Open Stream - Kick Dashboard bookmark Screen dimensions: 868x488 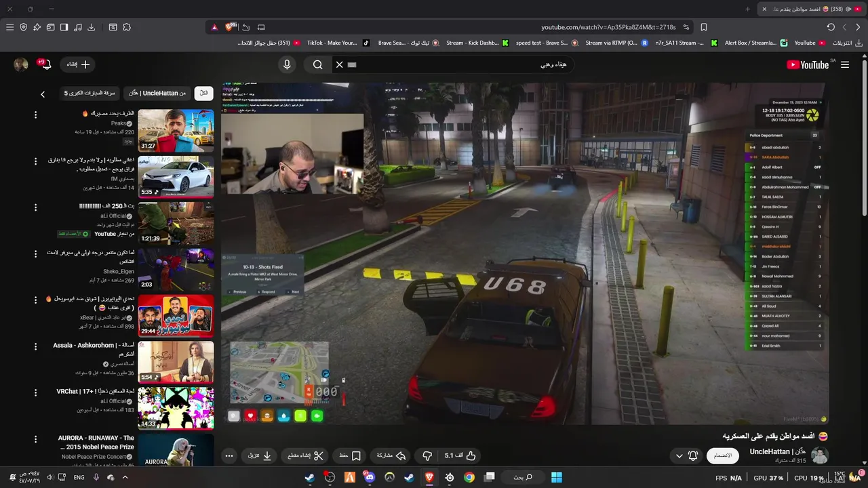(477, 43)
